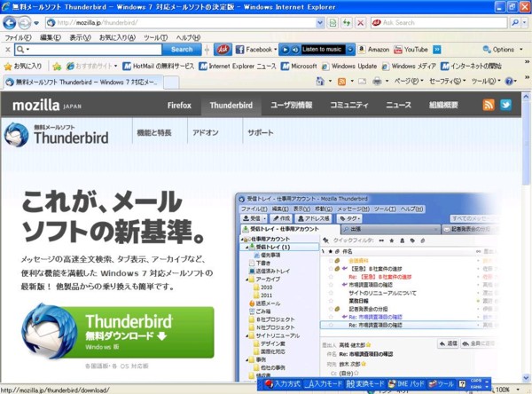
Task: Open the ツール(O) command bar menu
Action: [x=486, y=82]
